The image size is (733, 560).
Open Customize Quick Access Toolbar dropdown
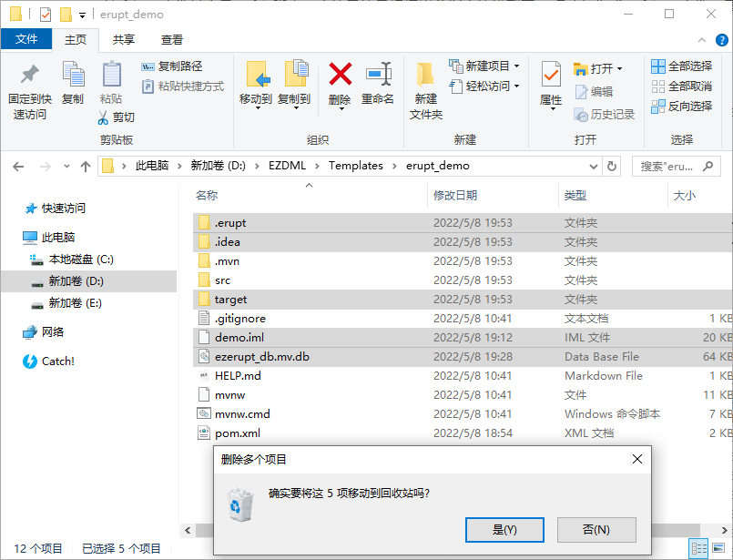(82, 15)
